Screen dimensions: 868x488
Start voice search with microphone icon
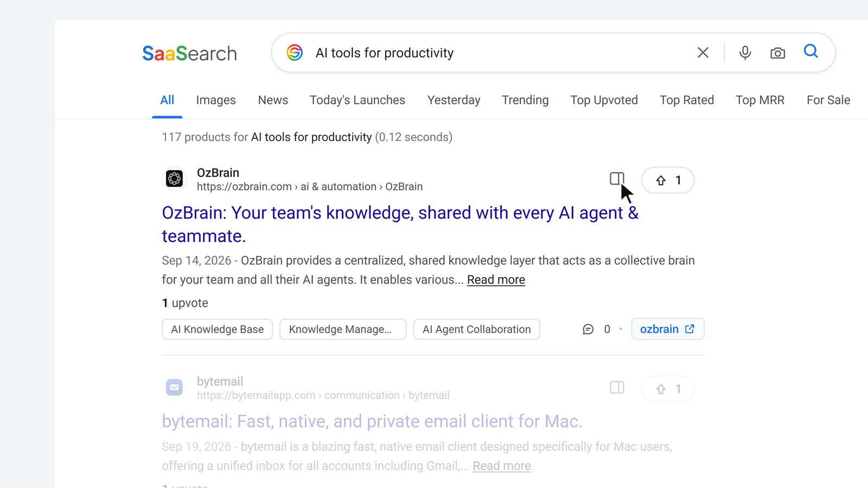click(x=745, y=53)
